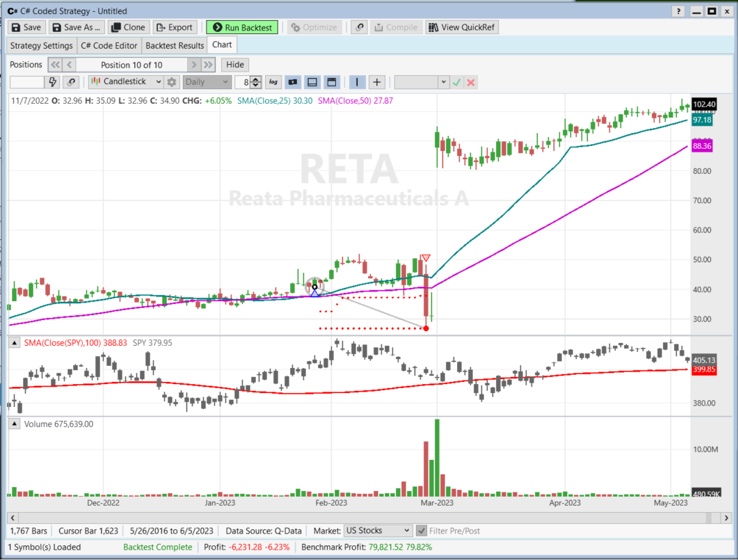Toggle the volume pane icon
738x560 pixels.
point(312,82)
